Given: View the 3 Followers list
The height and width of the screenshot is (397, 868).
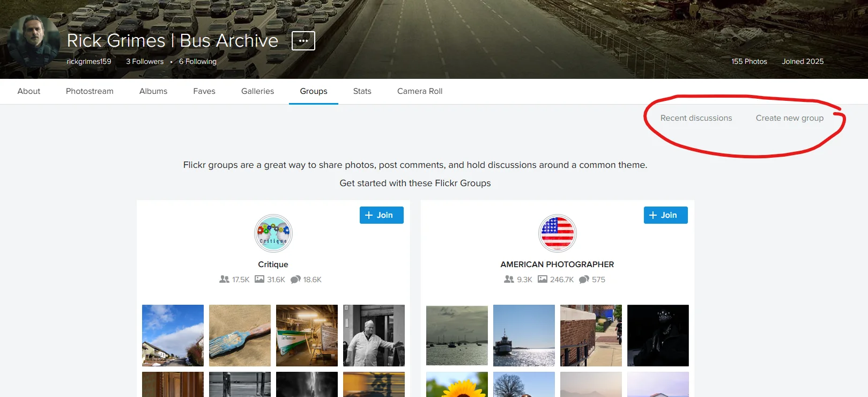Looking at the screenshot, I should click(x=145, y=62).
